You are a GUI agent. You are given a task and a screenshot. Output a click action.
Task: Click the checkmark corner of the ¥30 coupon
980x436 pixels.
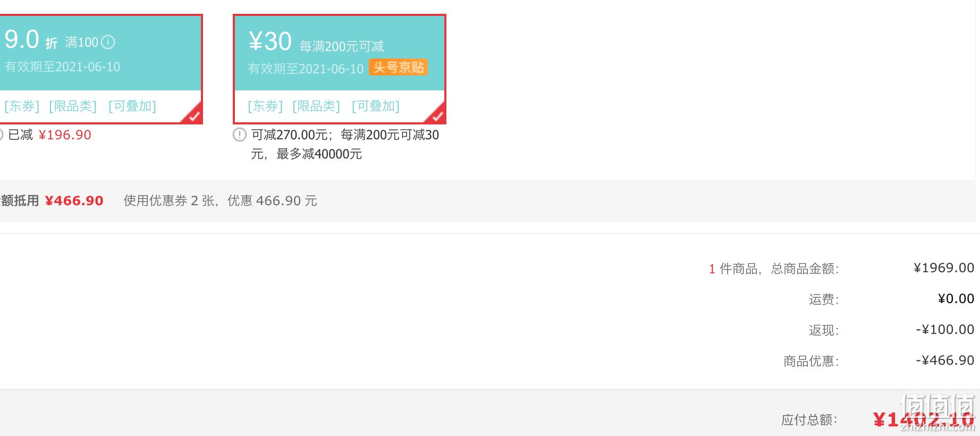[436, 114]
